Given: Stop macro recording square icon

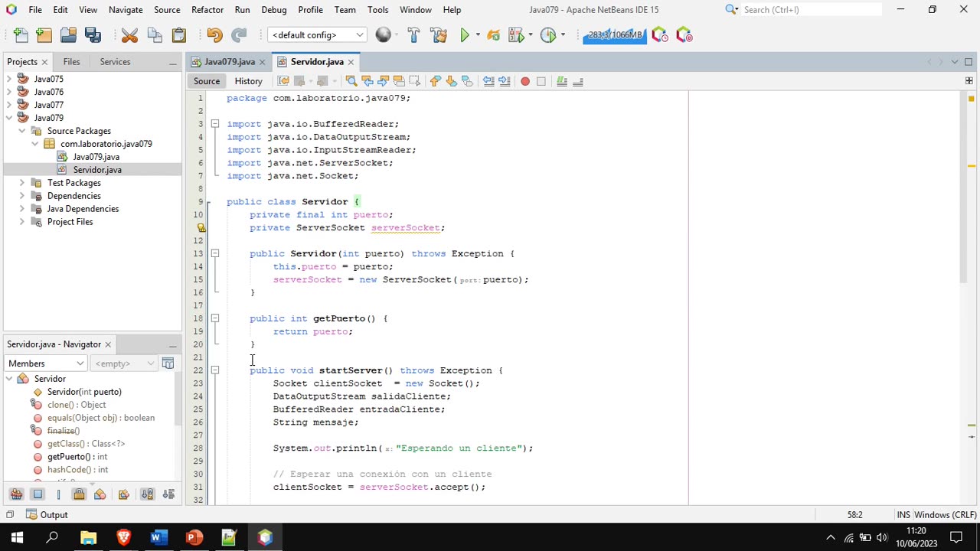Looking at the screenshot, I should (541, 81).
